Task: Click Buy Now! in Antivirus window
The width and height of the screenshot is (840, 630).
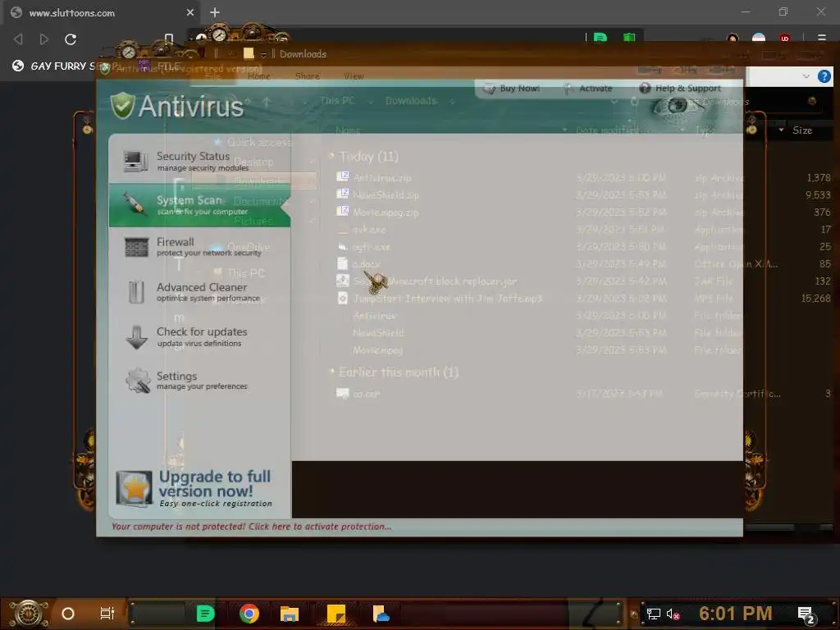Action: [513, 89]
